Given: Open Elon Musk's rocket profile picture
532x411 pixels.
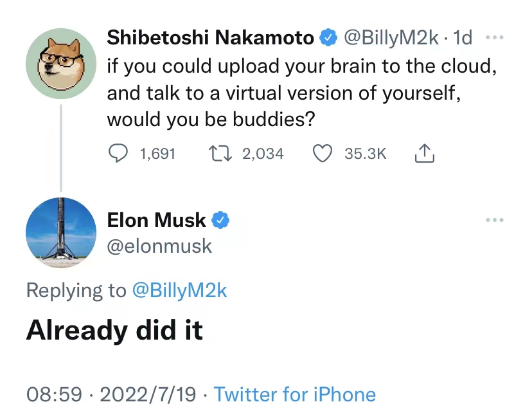Looking at the screenshot, I should click(x=60, y=232).
